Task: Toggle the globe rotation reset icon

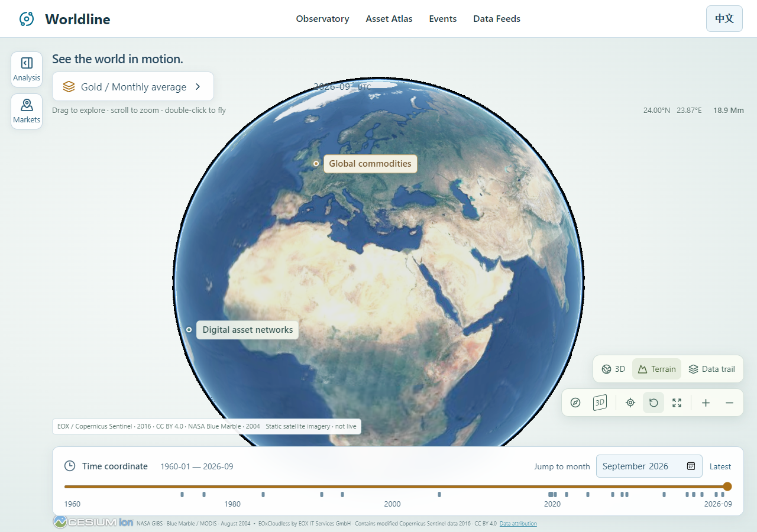Action: pyautogui.click(x=654, y=403)
